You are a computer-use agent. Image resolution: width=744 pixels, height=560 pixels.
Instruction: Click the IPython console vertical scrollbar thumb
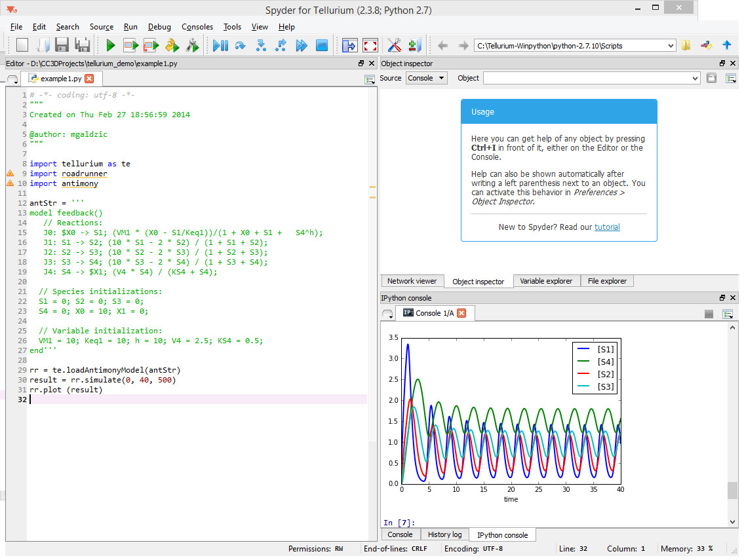[x=733, y=491]
